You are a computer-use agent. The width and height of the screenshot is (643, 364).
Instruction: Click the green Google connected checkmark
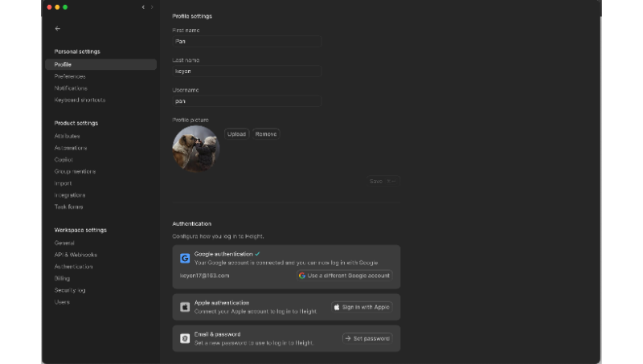pyautogui.click(x=257, y=254)
